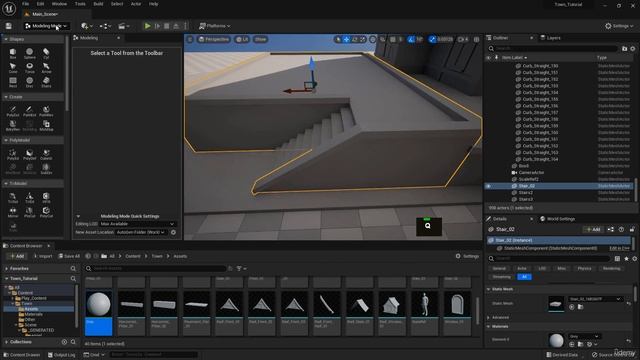Toggle the Lit view mode button
The width and height of the screenshot is (640, 360).
tap(242, 39)
